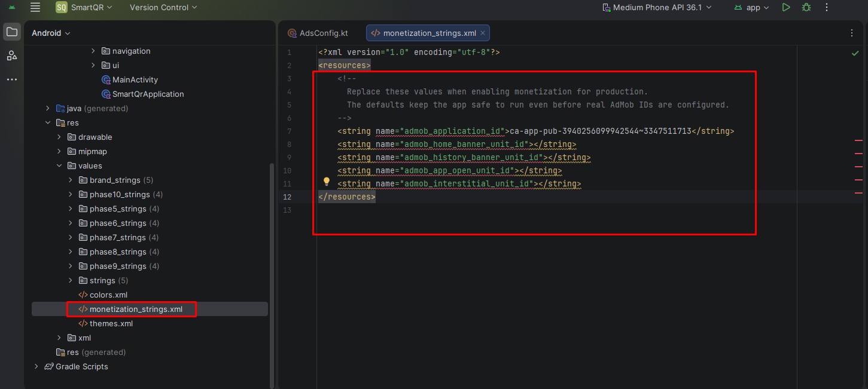Viewport: 868px width, 389px height.
Task: Expand the mipmap folder
Action: [x=59, y=151]
